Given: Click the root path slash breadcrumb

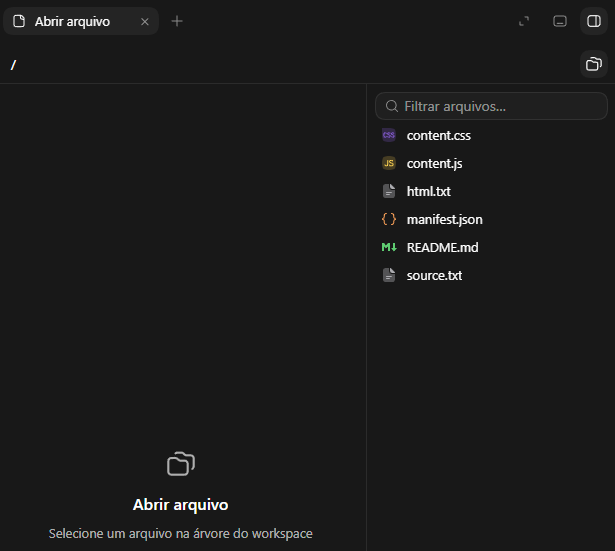Looking at the screenshot, I should point(14,65).
